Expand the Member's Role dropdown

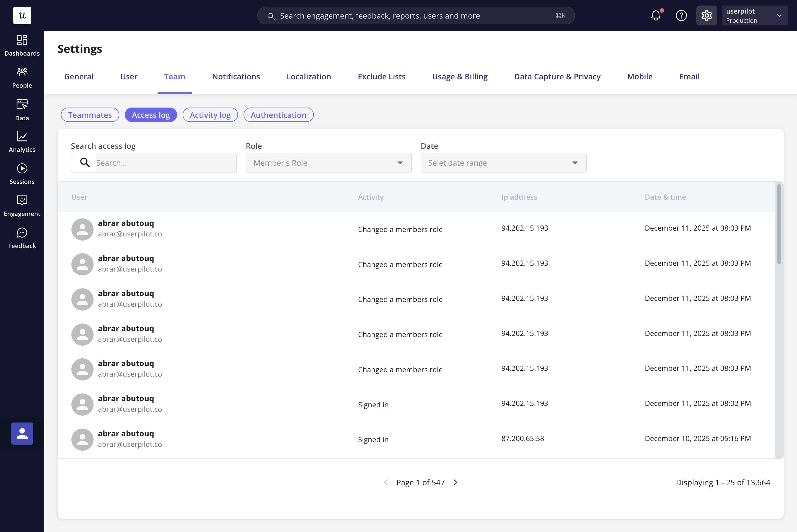328,163
